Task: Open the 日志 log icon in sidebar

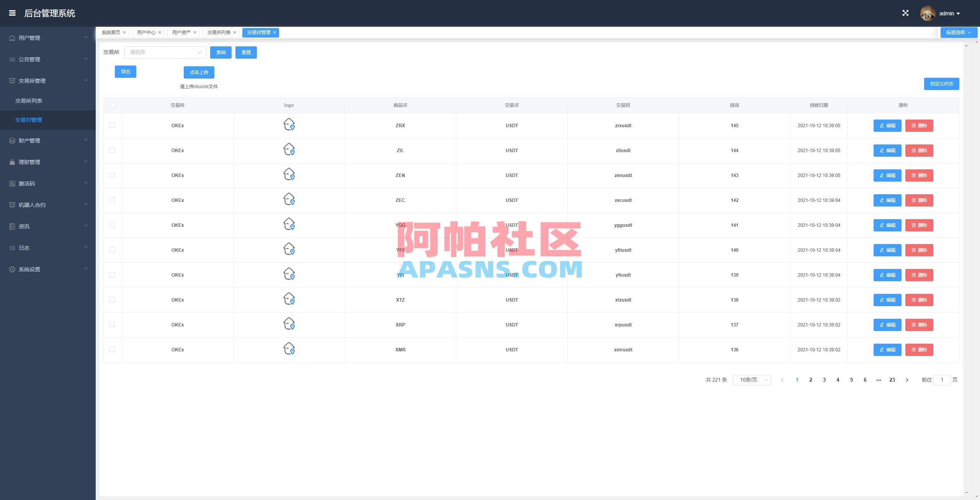Action: click(x=11, y=248)
